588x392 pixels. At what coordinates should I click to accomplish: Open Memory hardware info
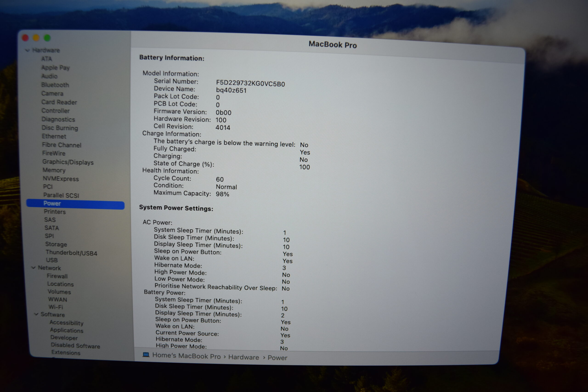tap(54, 170)
